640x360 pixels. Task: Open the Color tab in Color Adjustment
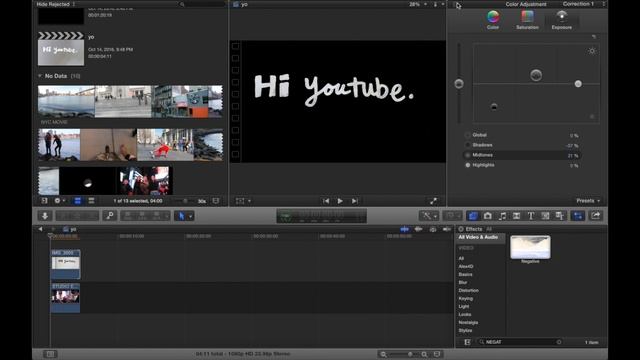(493, 20)
